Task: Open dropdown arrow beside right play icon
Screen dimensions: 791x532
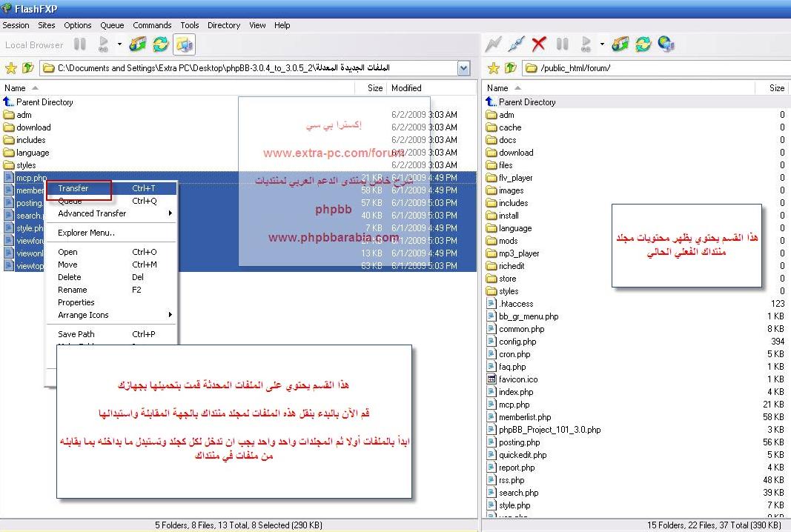Action: pyautogui.click(x=602, y=44)
